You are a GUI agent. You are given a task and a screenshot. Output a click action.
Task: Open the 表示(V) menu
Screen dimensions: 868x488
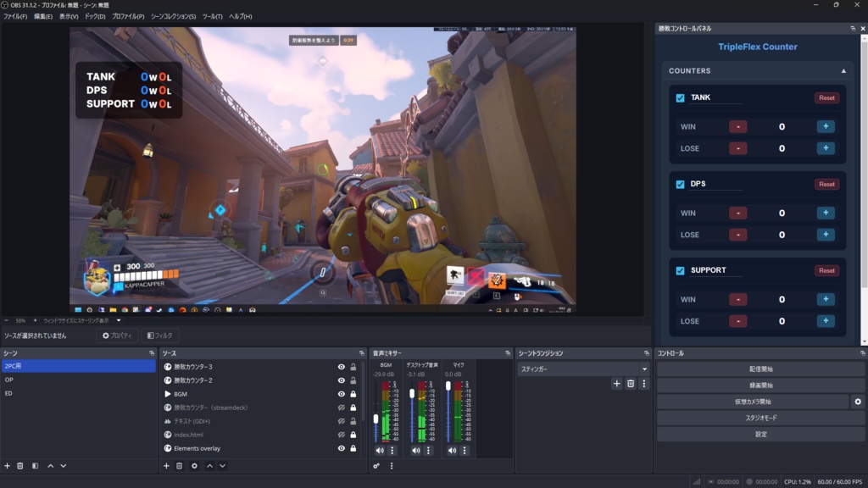(x=69, y=17)
